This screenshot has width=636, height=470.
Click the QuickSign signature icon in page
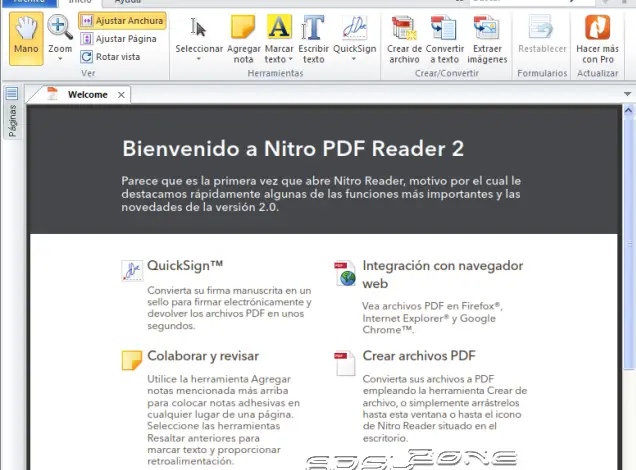pyautogui.click(x=132, y=270)
